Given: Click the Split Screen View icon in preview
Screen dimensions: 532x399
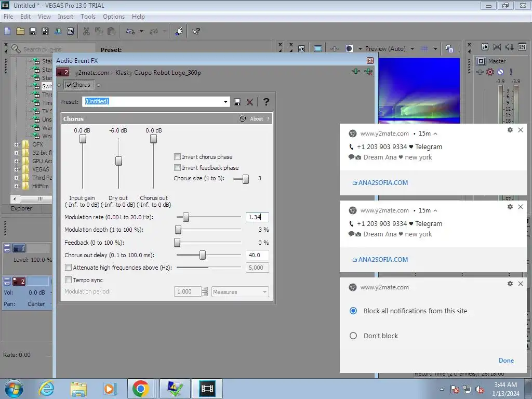Looking at the screenshot, I should pos(349,48).
